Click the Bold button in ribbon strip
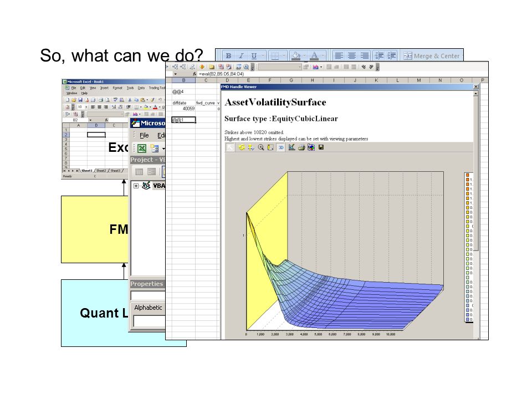The width and height of the screenshot is (532, 399). 229,55
